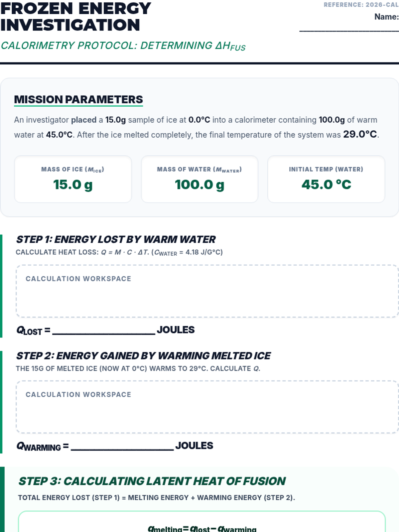The height and width of the screenshot is (532, 399).
Task: Click the Mission Parameters heading
Action: (78, 99)
